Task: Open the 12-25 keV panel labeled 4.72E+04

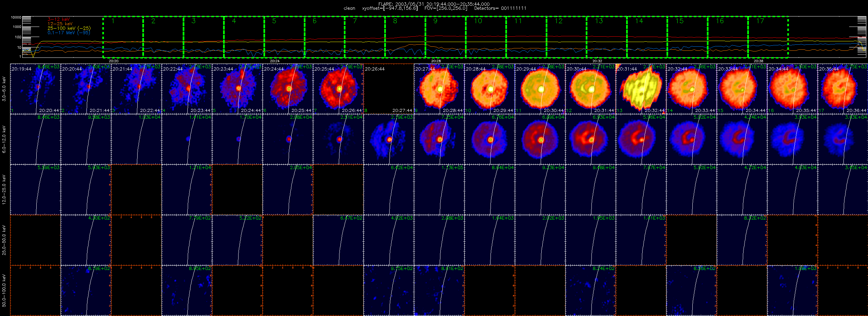Action: coord(742,190)
